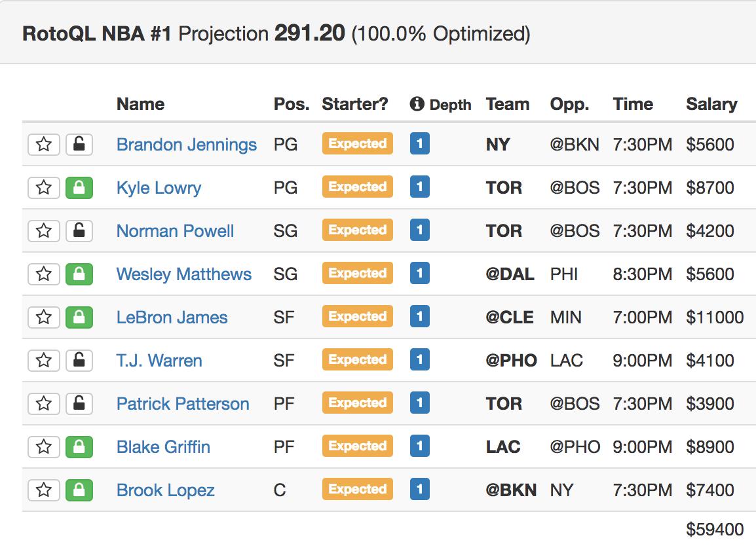This screenshot has width=756, height=559.
Task: Lock Brandon Jennings into lineup
Action: (x=79, y=144)
